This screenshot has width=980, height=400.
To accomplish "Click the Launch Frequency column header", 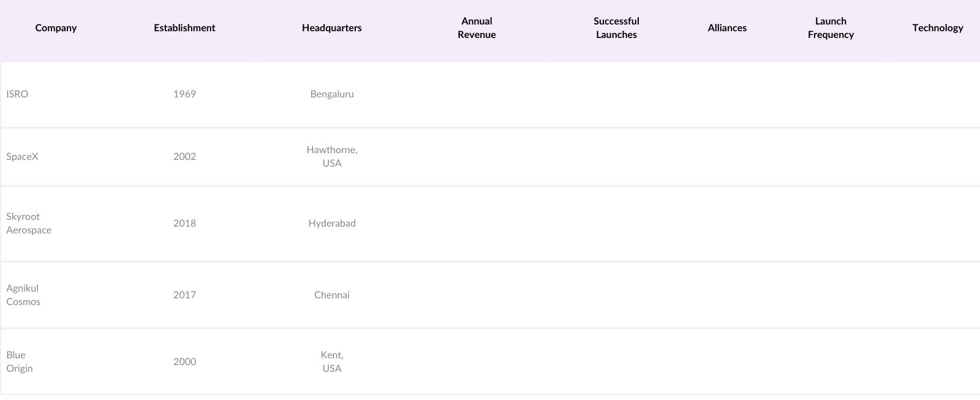I will click(831, 28).
